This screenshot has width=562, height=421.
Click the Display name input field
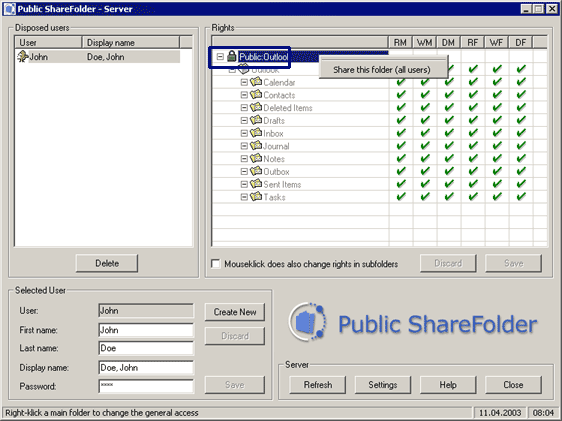(x=146, y=368)
